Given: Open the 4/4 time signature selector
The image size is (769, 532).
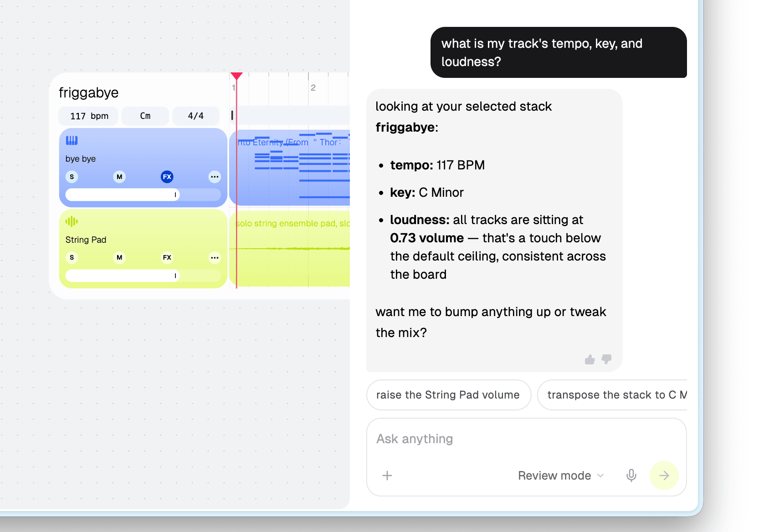Looking at the screenshot, I should coord(196,116).
